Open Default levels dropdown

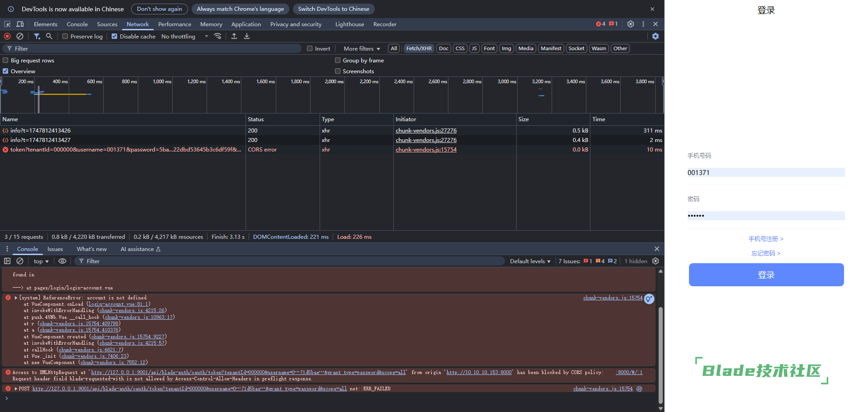(x=530, y=261)
